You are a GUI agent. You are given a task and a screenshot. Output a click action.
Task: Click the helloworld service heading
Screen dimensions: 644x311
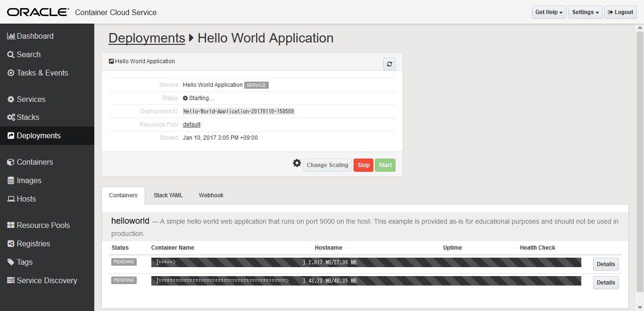point(130,221)
